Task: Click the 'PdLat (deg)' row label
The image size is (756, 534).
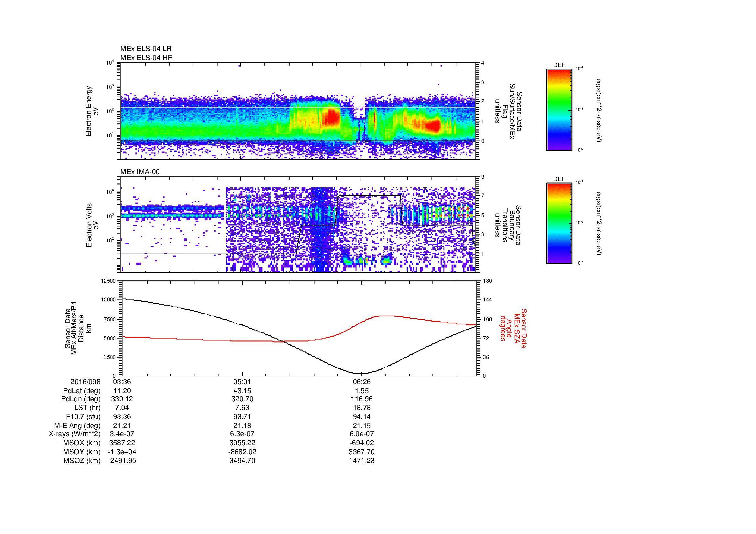Action: tap(82, 391)
